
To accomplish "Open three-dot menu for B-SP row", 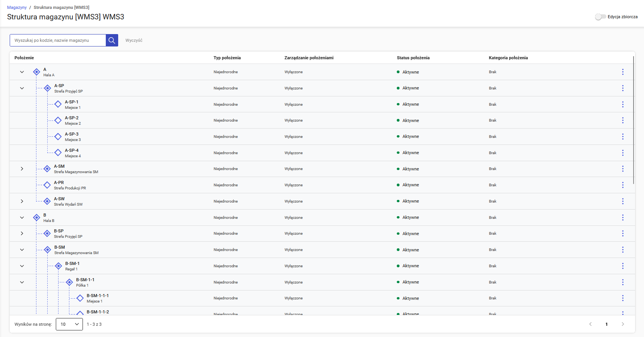I will point(623,234).
